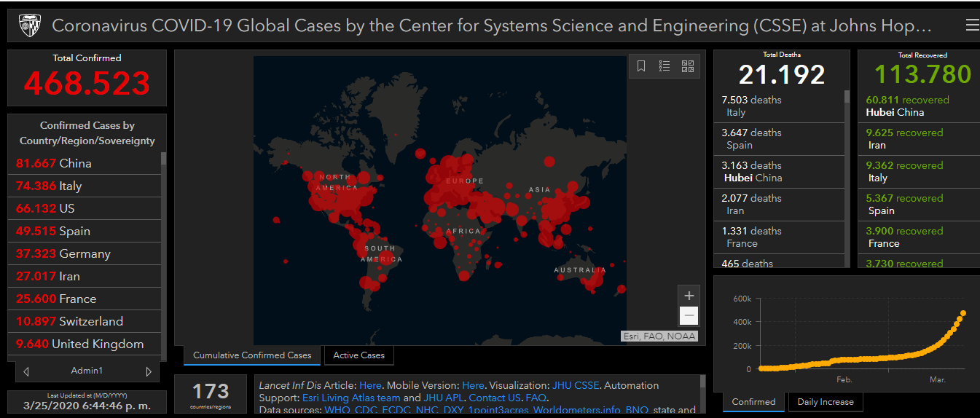
Task: Select Germany in confirmed cases list
Action: pyautogui.click(x=85, y=253)
